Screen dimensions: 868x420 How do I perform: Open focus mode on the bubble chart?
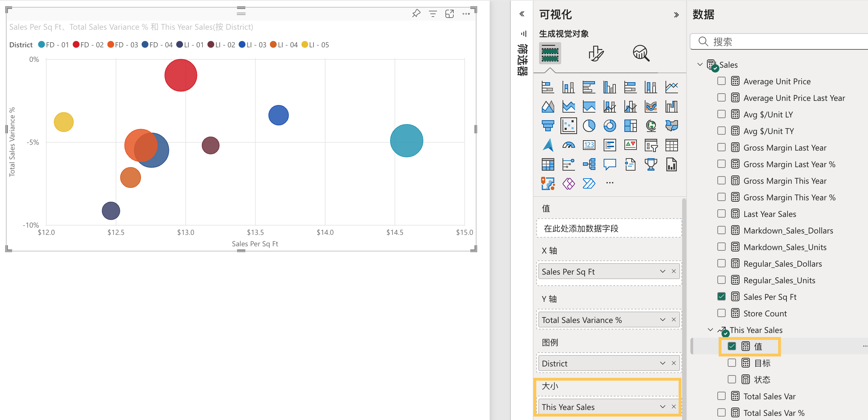click(450, 13)
